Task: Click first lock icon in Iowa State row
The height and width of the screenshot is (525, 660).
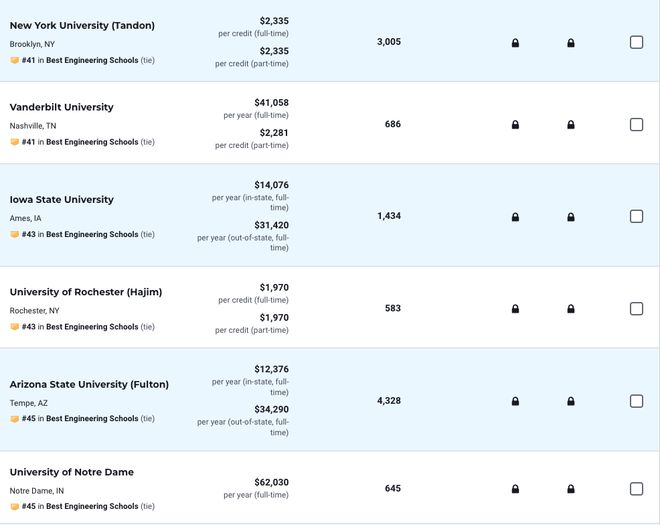Action: pyautogui.click(x=515, y=217)
